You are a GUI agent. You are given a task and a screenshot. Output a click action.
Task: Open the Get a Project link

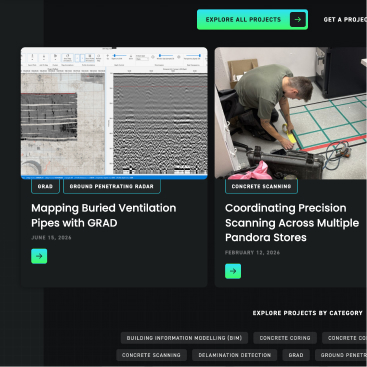(345, 20)
